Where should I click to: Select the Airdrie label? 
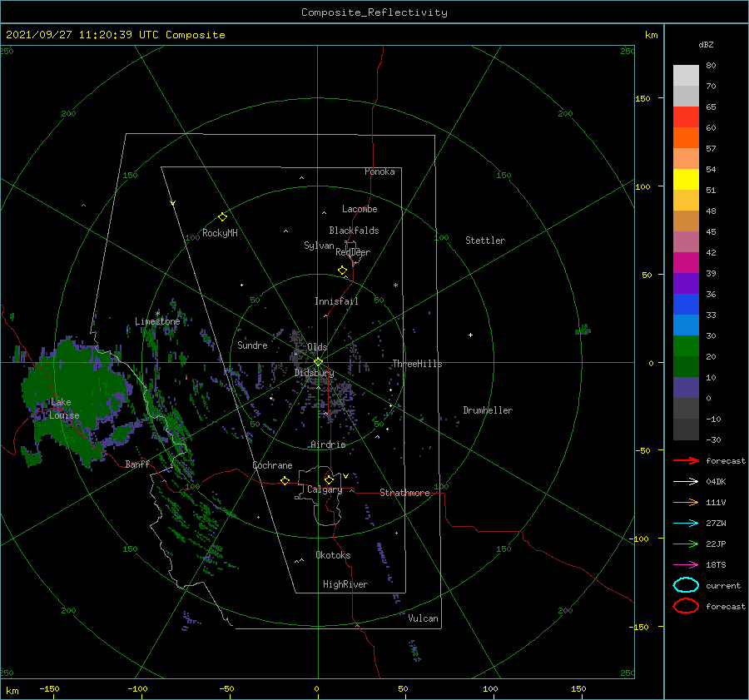pos(328,444)
